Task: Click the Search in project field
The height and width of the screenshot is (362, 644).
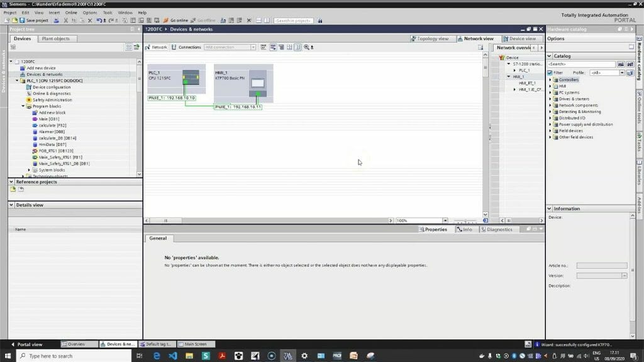Action: pos(294,21)
